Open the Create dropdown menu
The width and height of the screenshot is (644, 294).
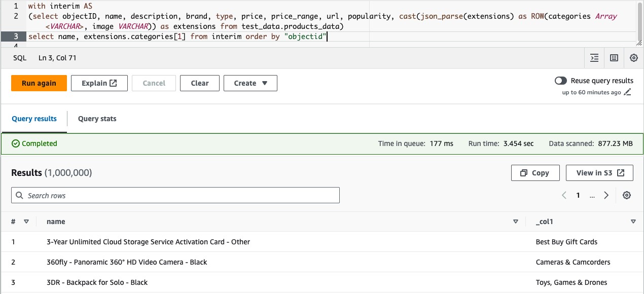tap(250, 83)
